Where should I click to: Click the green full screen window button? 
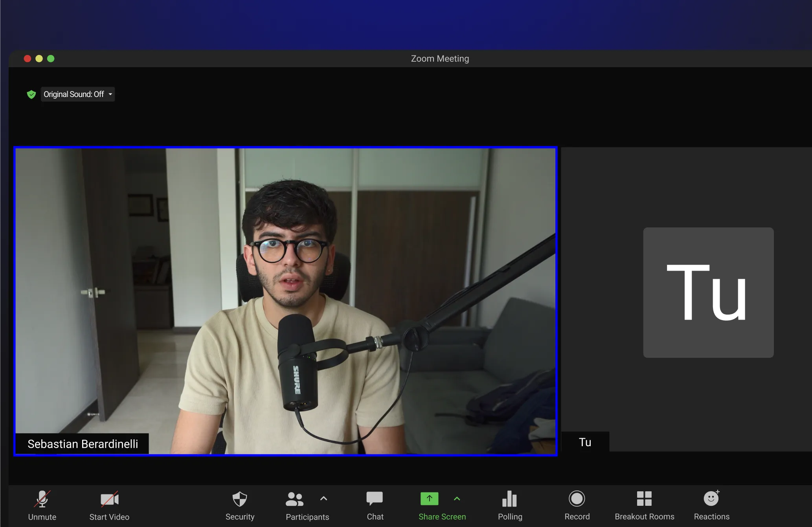pos(51,59)
